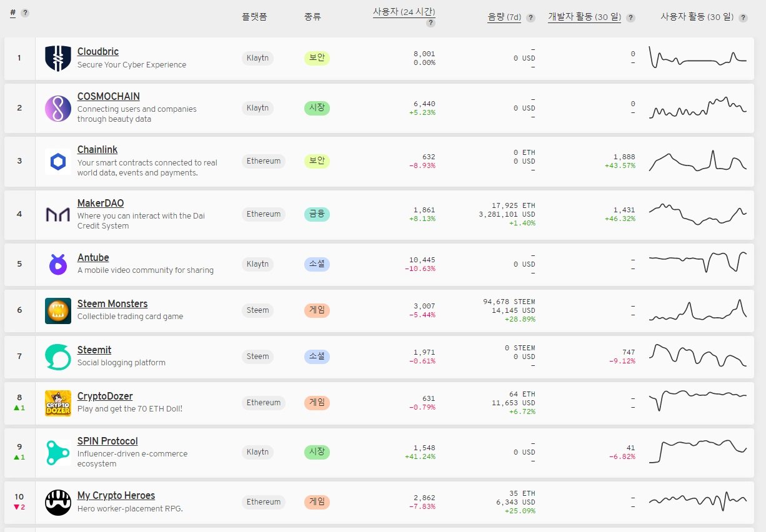This screenshot has height=532, width=766.
Task: Click 보안 category tag in Chainlink row
Action: [x=317, y=161]
